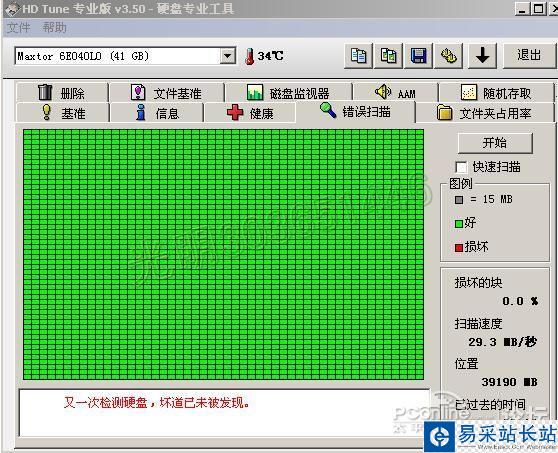
Task: Switch to the 信息 tab
Action: pos(157,113)
